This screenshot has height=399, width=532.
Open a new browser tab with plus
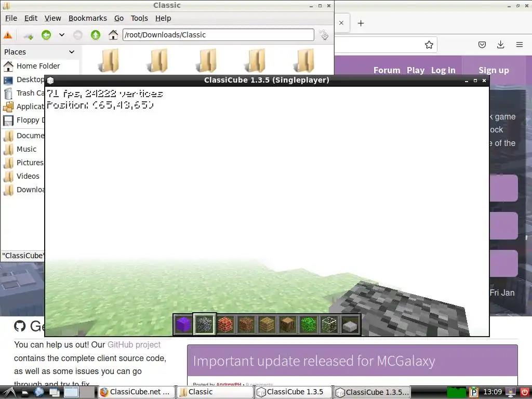[x=361, y=23]
